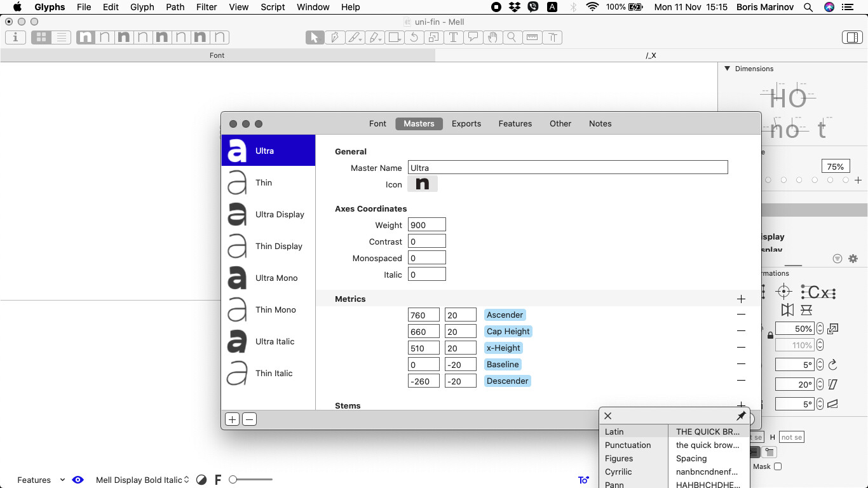
Task: Switch to the Exports tab
Action: coord(466,123)
